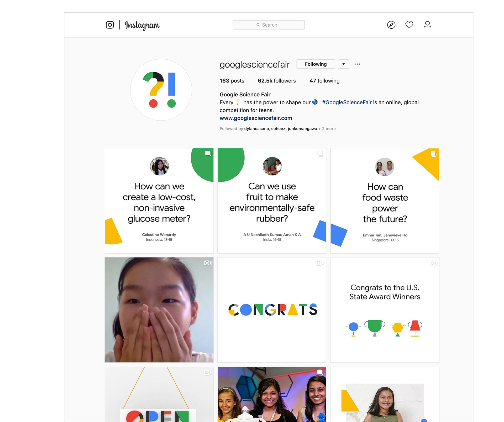Image resolution: width=504 pixels, height=422 pixels.
Task: Open the food waste power post
Action: [385, 201]
